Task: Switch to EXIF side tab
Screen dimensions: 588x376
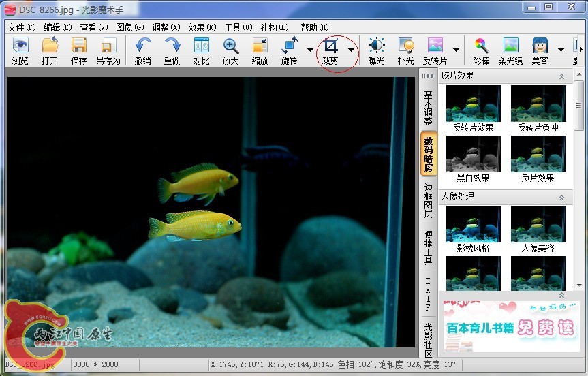Action: point(428,294)
